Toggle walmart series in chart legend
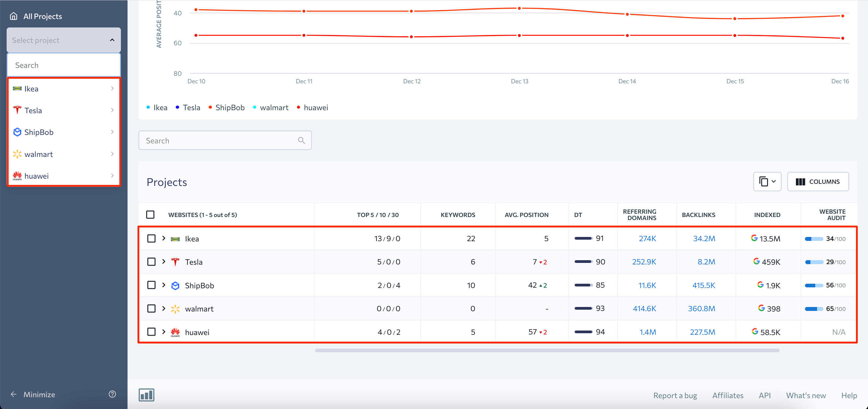 pyautogui.click(x=270, y=107)
